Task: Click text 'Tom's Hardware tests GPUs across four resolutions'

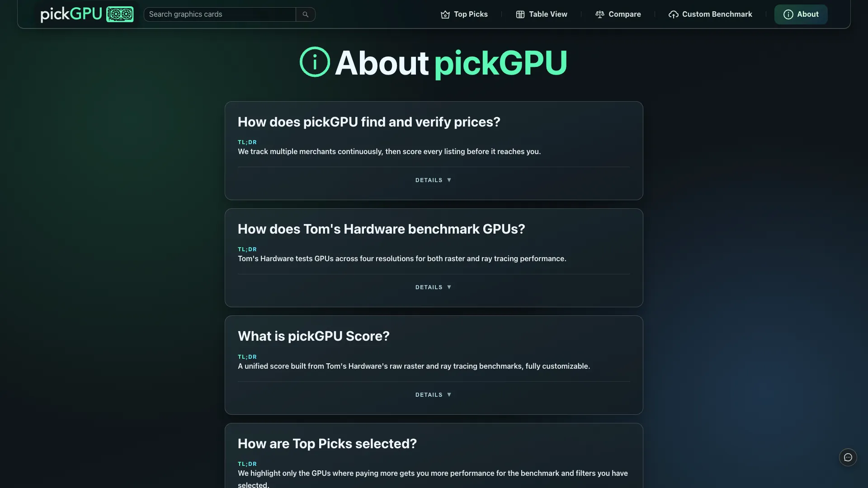Action: [325, 258]
